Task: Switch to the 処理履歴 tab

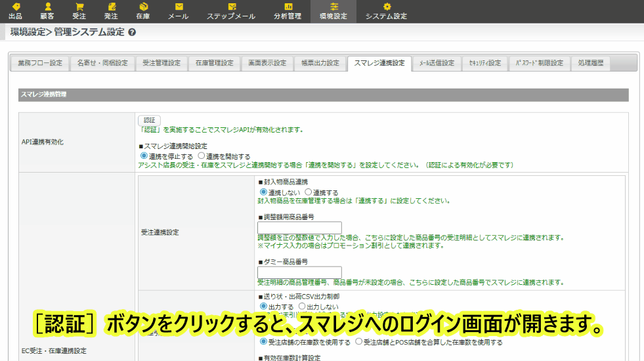Action: tap(591, 63)
